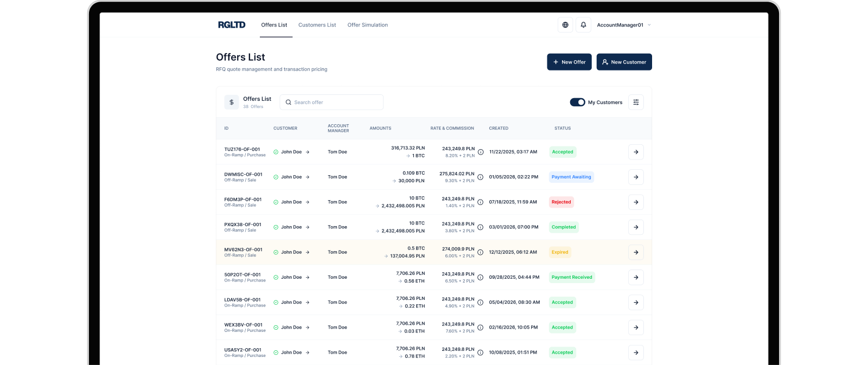Click the Payment Received status badge
This screenshot has width=868, height=365.
click(572, 277)
